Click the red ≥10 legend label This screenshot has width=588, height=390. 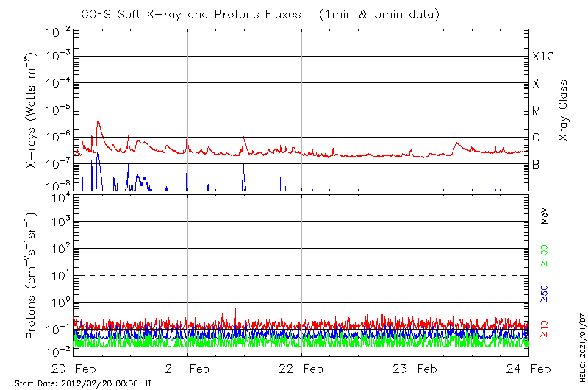click(545, 329)
